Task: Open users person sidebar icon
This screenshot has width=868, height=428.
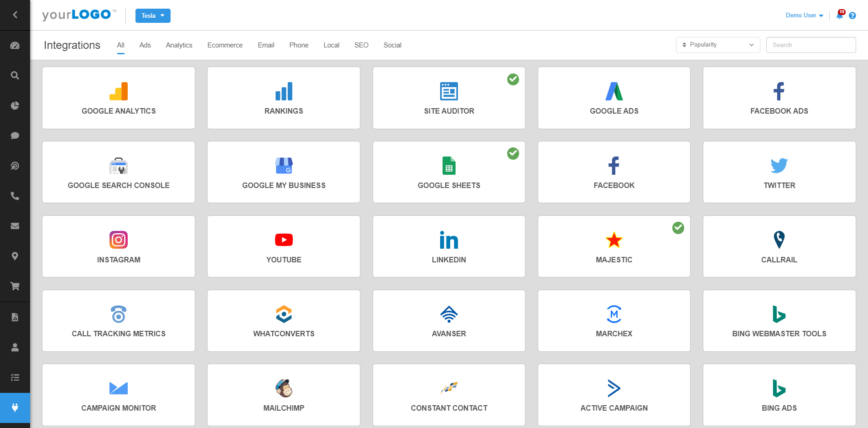Action: coord(15,347)
